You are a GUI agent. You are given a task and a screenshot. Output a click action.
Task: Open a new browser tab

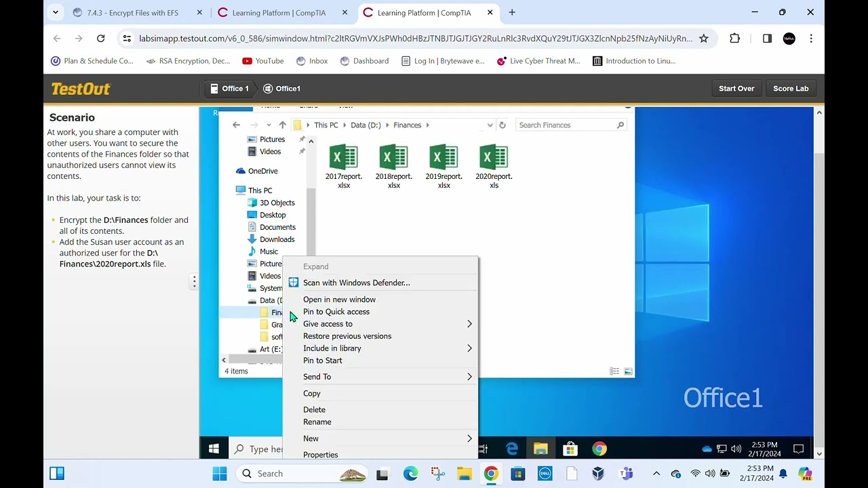tap(512, 12)
